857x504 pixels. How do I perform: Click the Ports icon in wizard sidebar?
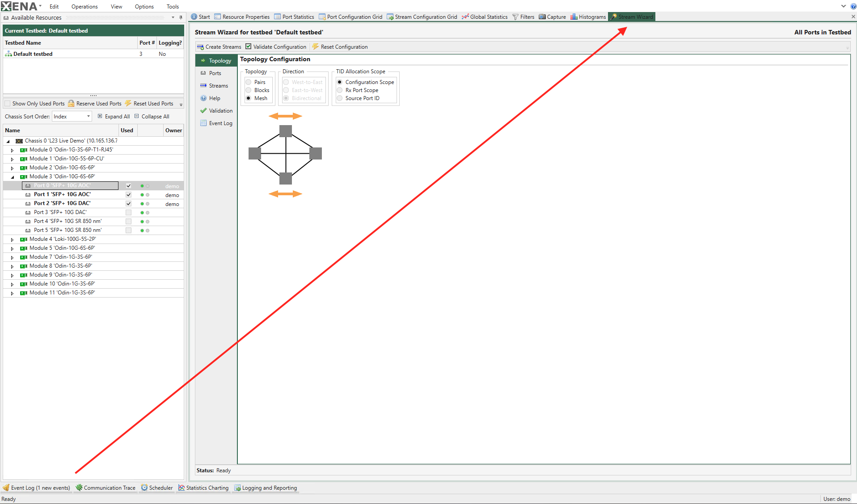point(203,73)
